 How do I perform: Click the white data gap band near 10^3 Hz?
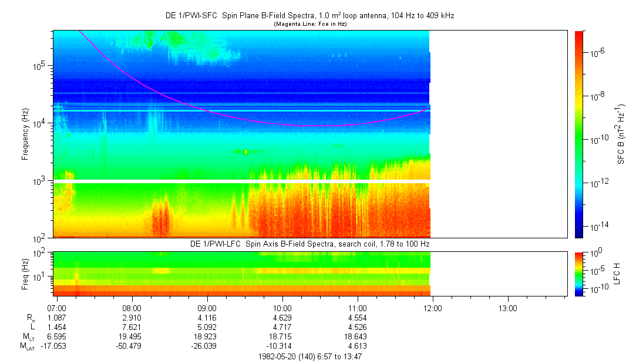pyautogui.click(x=241, y=181)
